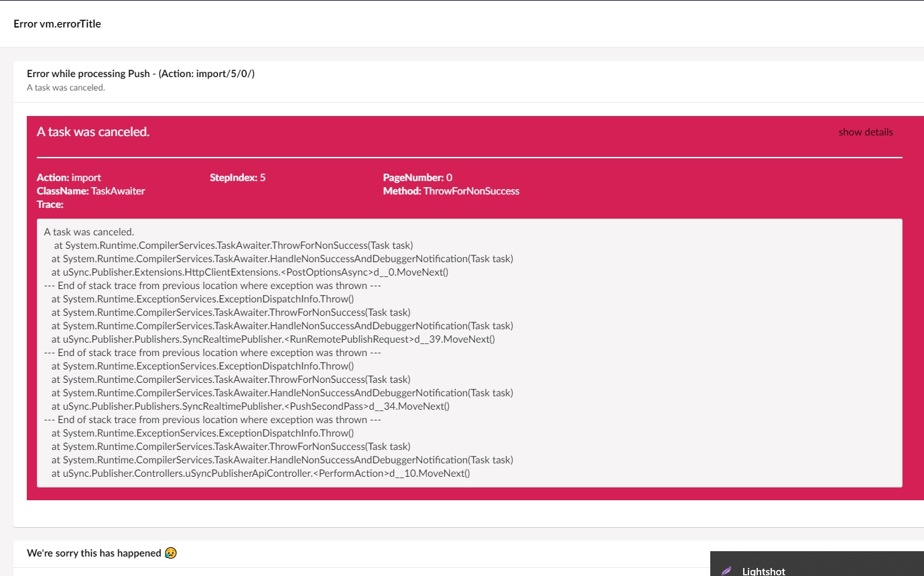
Task: Select the uSyncPublisherApiController PerformAction trace line
Action: point(261,473)
